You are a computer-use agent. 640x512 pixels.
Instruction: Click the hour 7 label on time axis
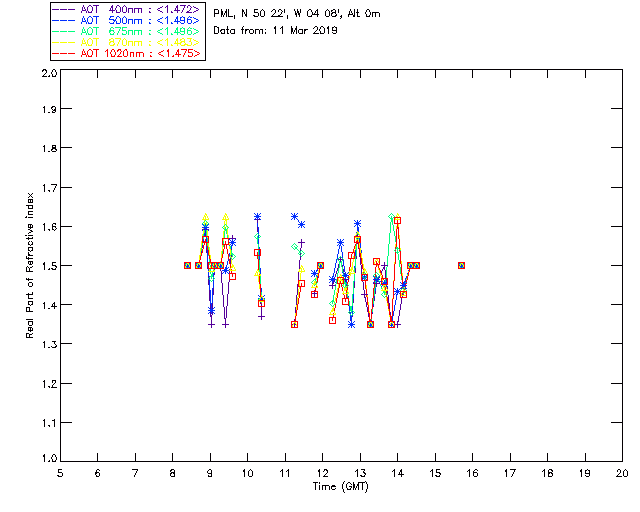[x=135, y=474]
